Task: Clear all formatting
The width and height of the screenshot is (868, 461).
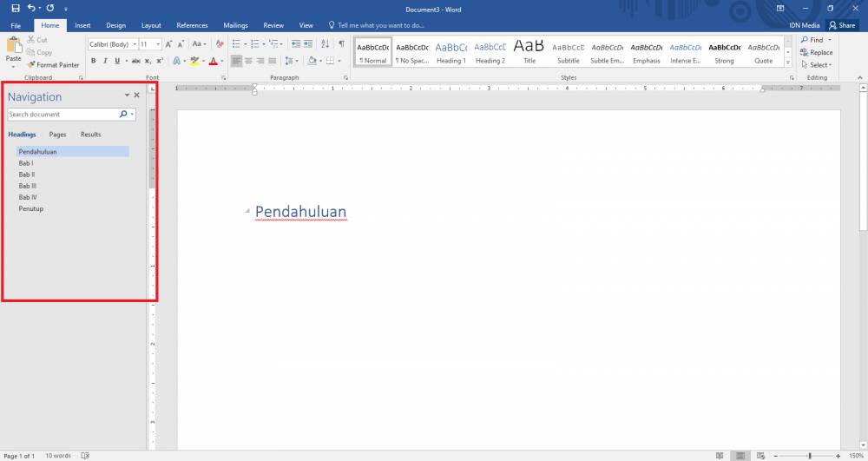Action: point(220,44)
